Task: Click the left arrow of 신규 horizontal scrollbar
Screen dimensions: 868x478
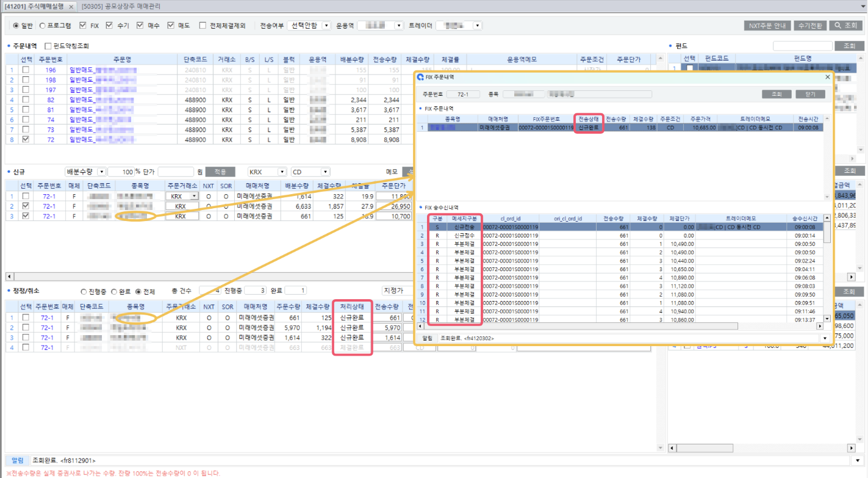Action: point(9,277)
